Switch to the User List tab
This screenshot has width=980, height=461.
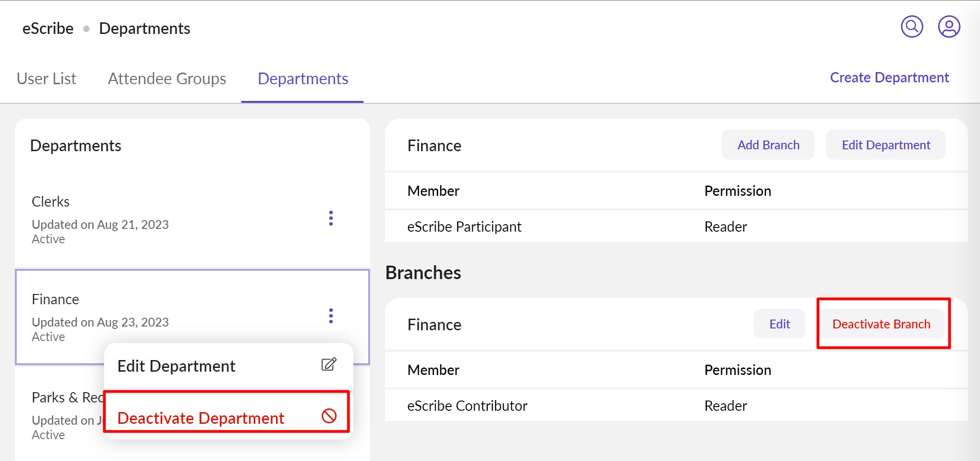click(46, 79)
